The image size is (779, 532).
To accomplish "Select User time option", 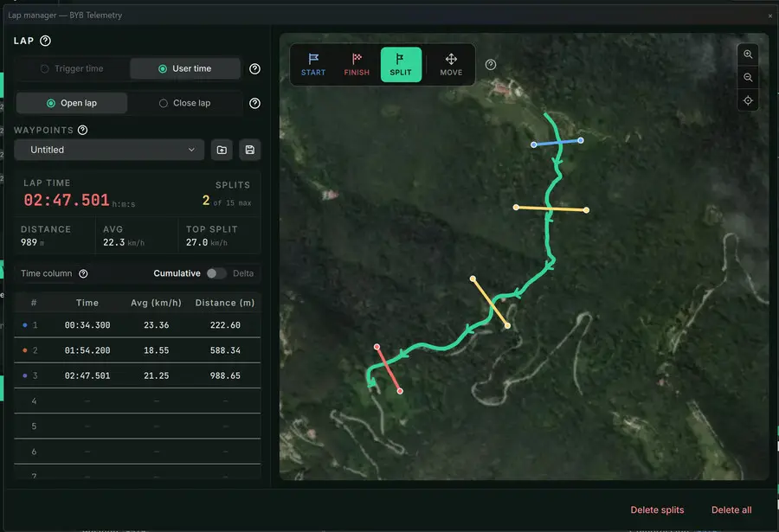I will [185, 68].
